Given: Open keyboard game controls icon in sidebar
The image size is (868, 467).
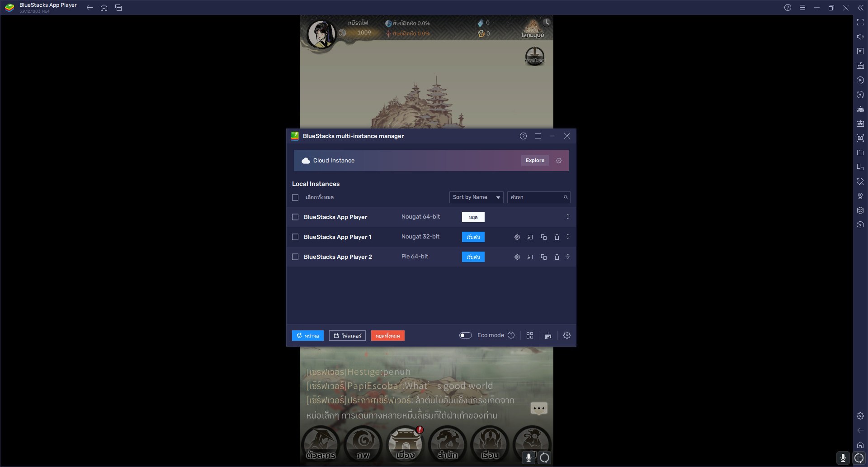Looking at the screenshot, I should 860,66.
